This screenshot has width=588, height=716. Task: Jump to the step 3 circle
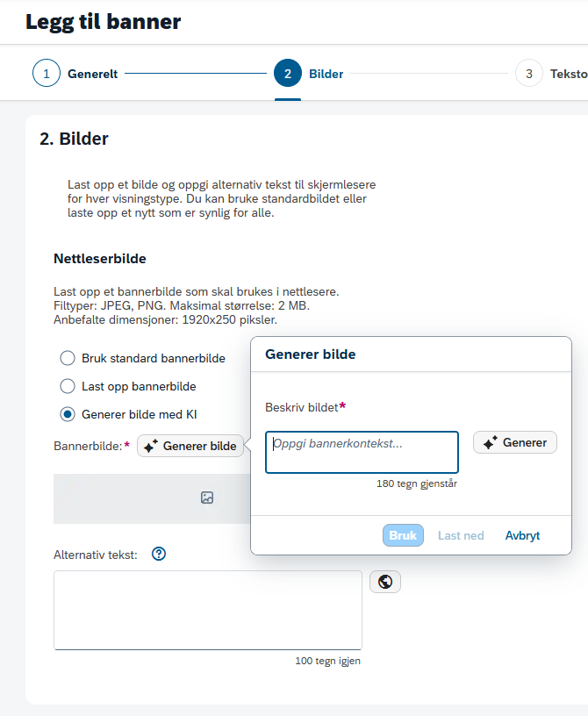point(529,73)
